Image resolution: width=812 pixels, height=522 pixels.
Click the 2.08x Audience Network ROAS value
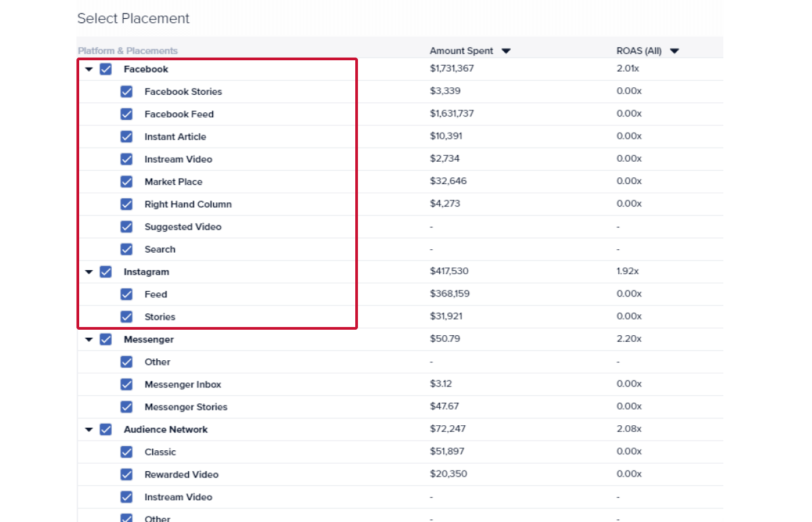pyautogui.click(x=629, y=429)
